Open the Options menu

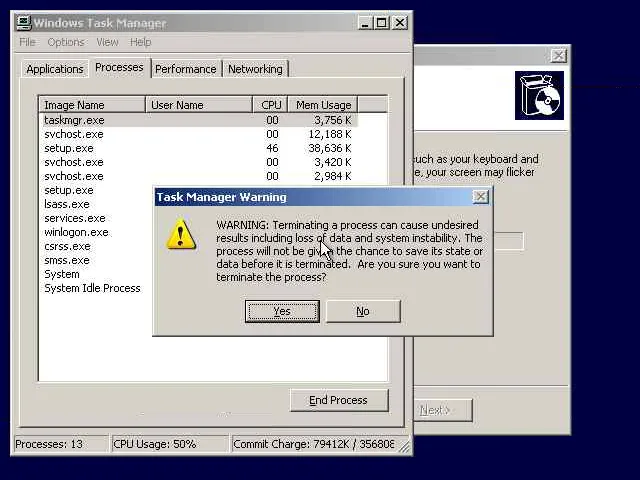[66, 42]
